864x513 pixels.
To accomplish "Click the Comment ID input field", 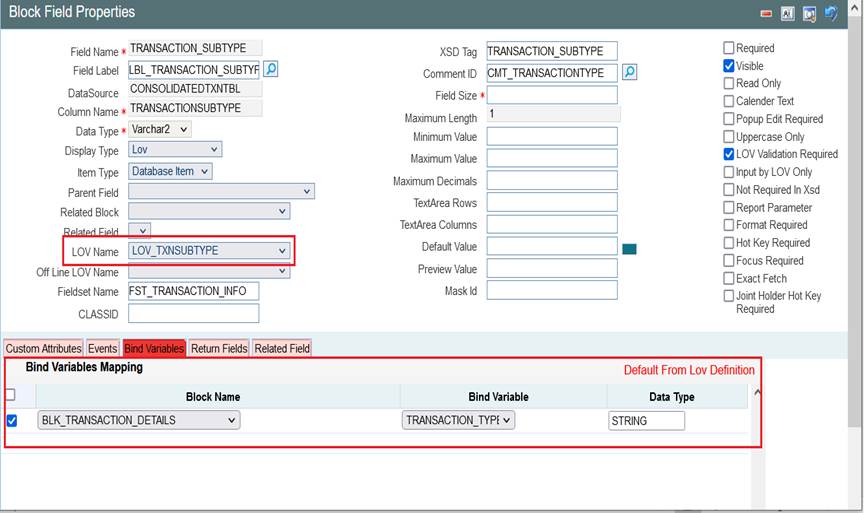I will click(552, 73).
